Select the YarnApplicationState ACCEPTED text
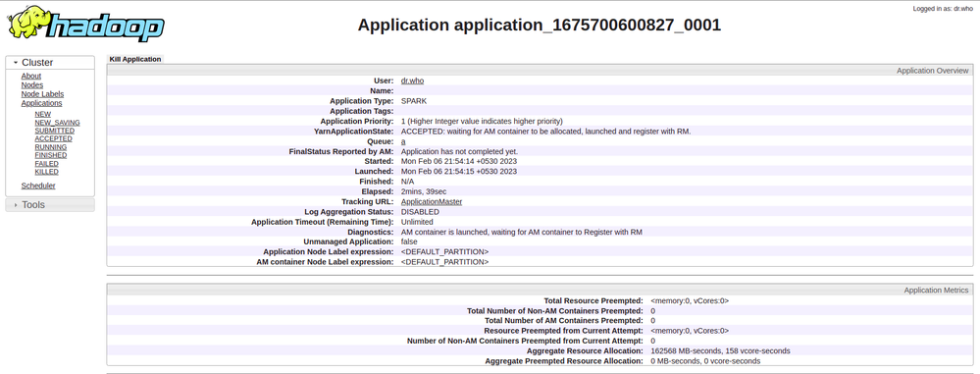980x374 pixels. [545, 132]
